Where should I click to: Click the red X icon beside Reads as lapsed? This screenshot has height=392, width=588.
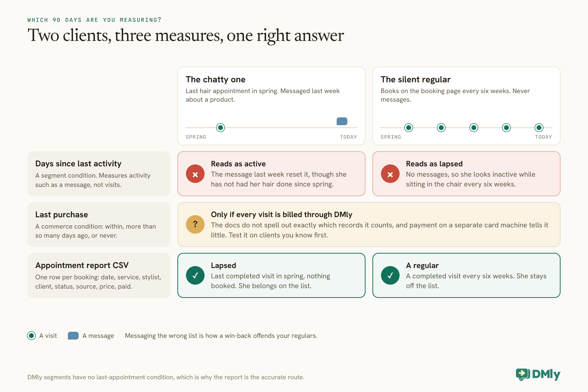(x=390, y=174)
